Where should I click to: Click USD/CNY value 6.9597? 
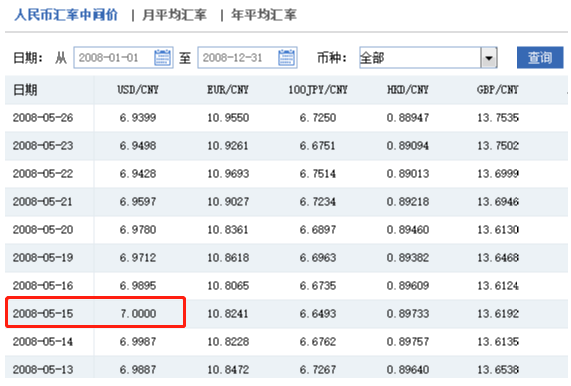[x=138, y=202]
